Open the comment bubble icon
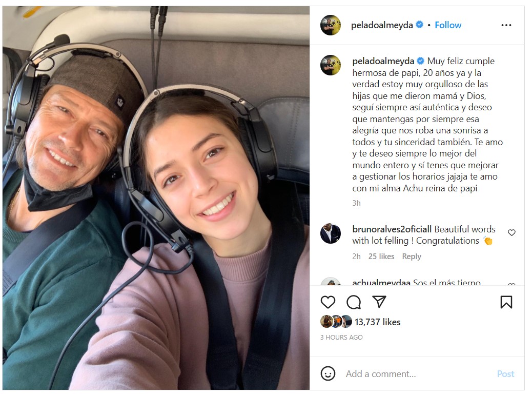 point(354,302)
